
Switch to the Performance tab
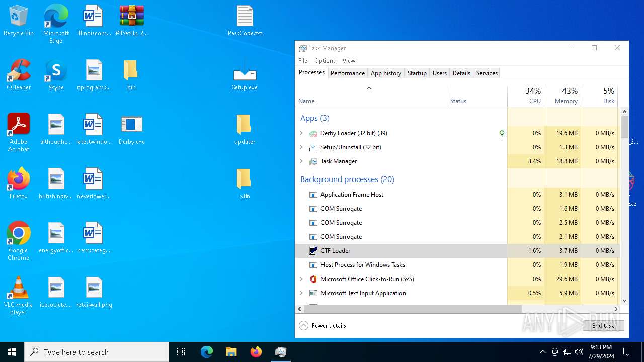(x=348, y=73)
